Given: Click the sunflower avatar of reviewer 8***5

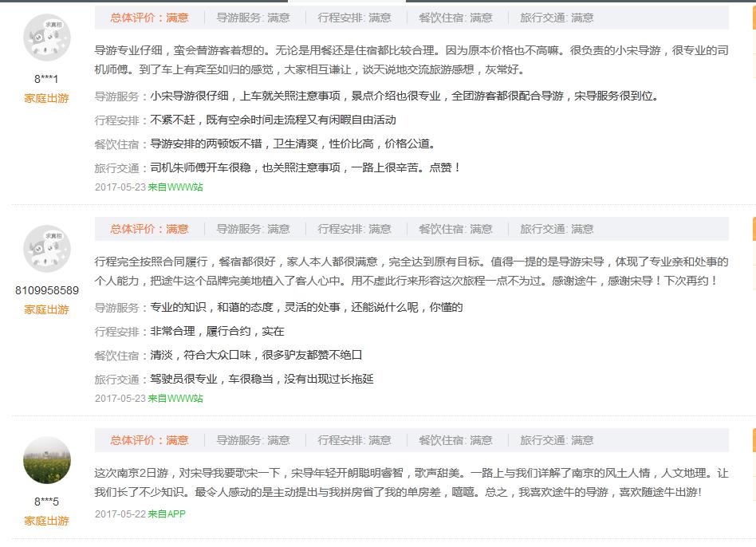Looking at the screenshot, I should pos(46,460).
